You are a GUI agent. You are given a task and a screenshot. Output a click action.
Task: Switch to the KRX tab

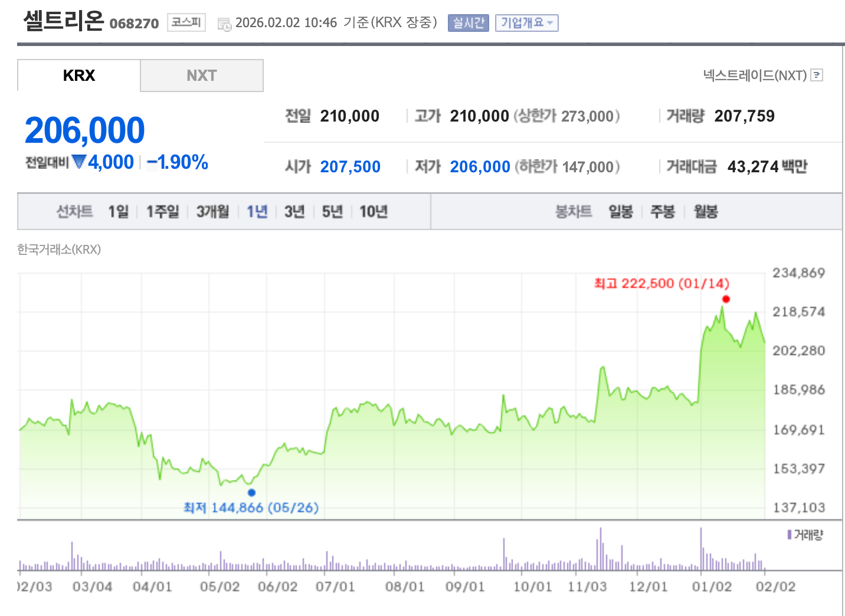click(x=79, y=76)
